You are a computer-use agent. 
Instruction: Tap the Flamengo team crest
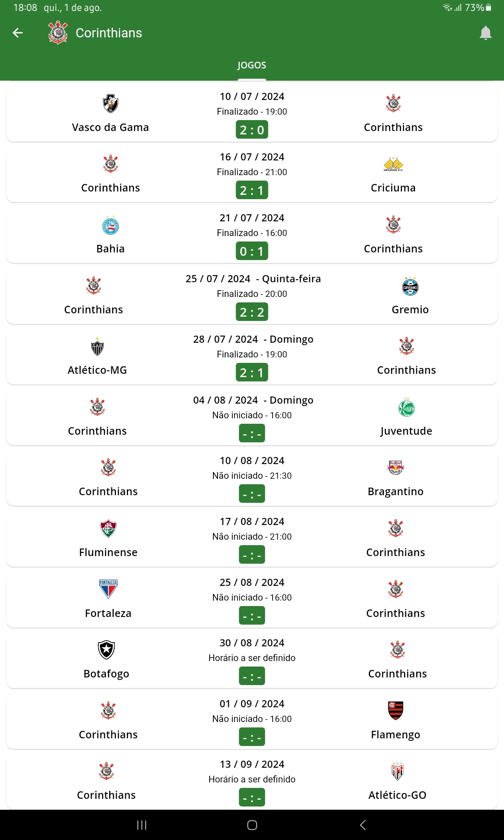point(396,711)
